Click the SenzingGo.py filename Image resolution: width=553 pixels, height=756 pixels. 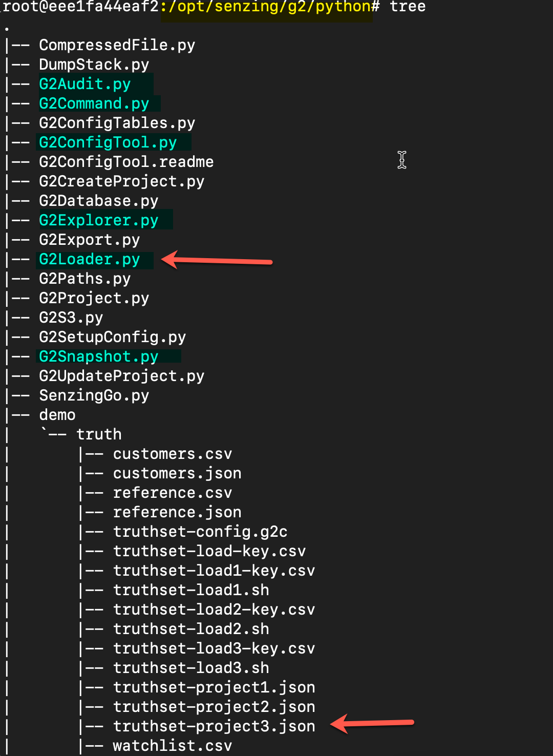[94, 395]
